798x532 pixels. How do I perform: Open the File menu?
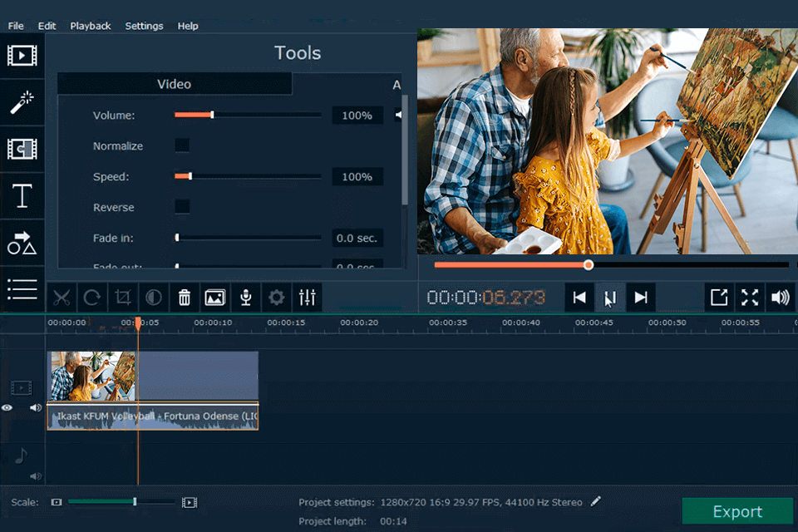pos(15,26)
